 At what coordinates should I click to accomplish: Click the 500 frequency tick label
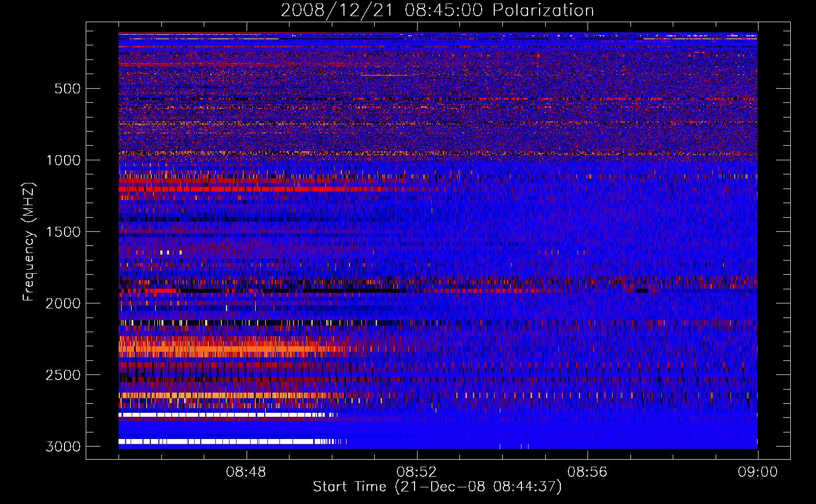pyautogui.click(x=67, y=89)
